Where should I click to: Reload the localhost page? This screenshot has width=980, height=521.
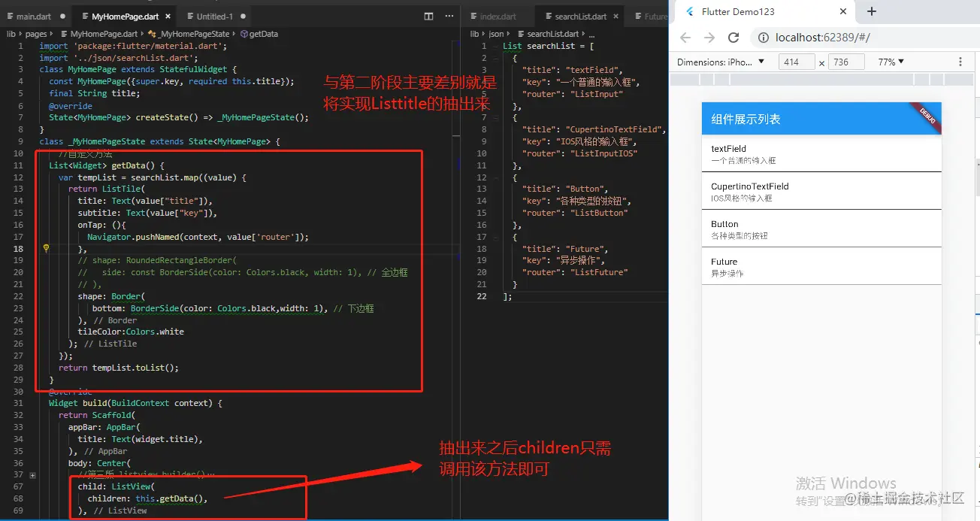point(733,38)
